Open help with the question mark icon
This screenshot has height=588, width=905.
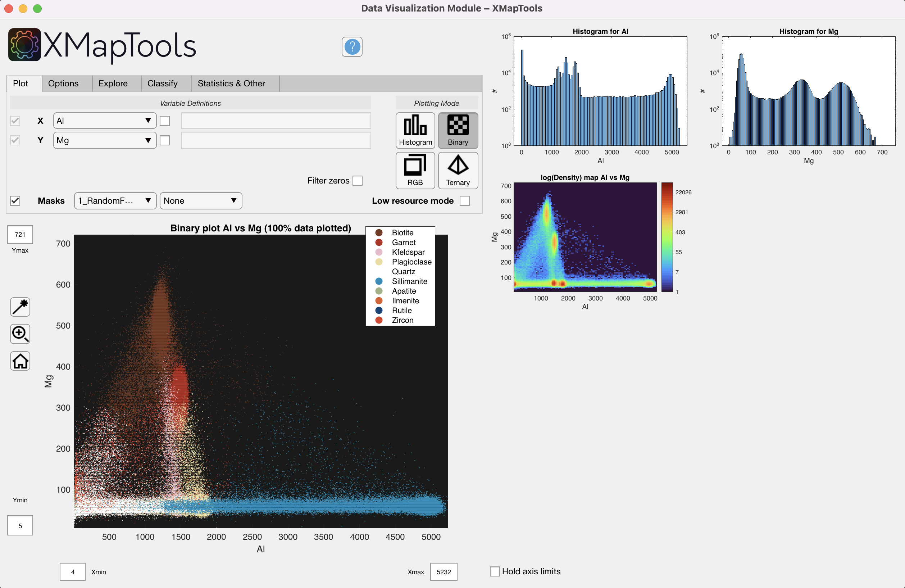coord(352,47)
